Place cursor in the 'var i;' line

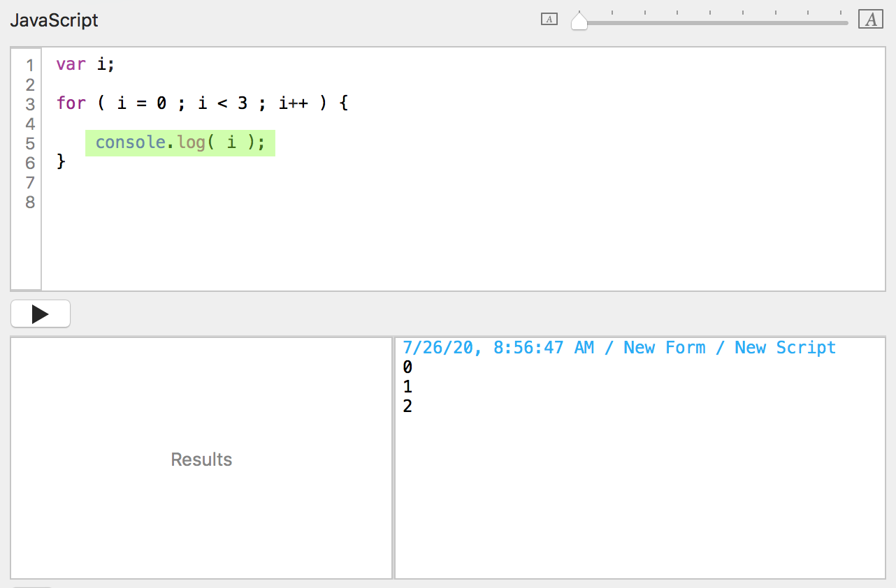85,64
